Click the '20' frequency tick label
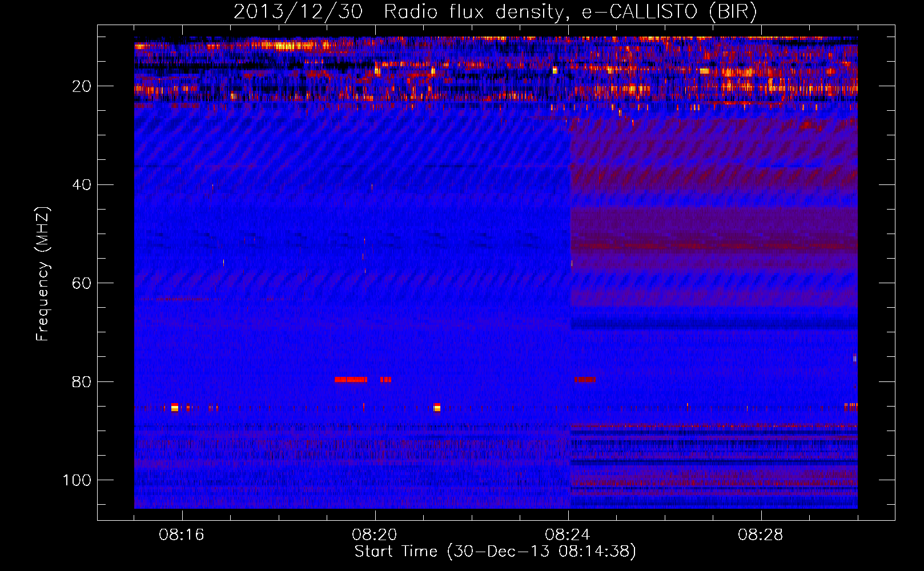The height and width of the screenshot is (571, 924). [82, 86]
